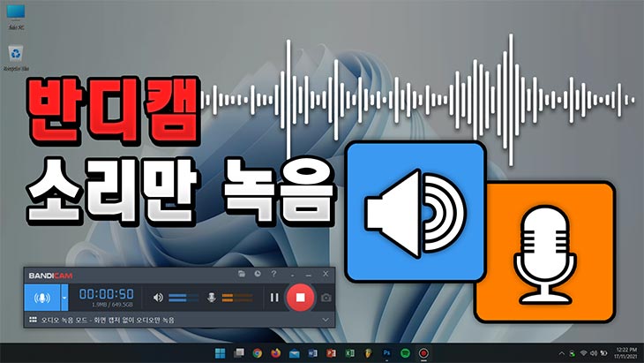This screenshot has width=644, height=363.
Task: Open the Bandicam output folder icon
Action: [x=242, y=275]
